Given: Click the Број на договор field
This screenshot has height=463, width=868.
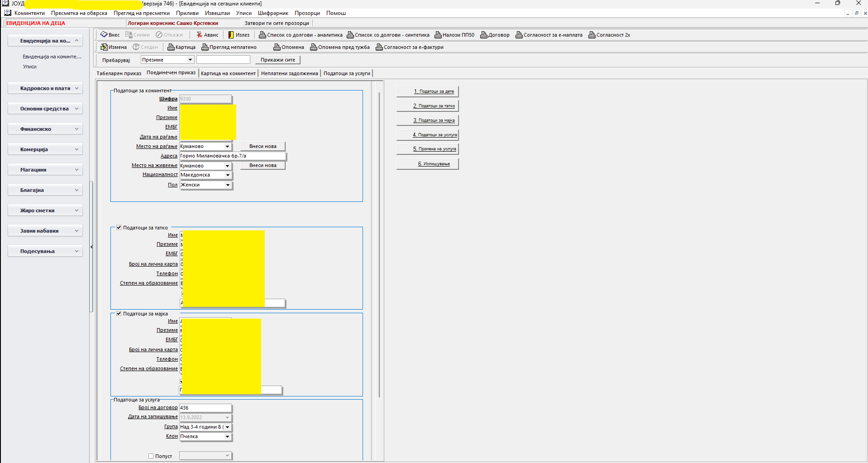Looking at the screenshot, I should pos(205,408).
